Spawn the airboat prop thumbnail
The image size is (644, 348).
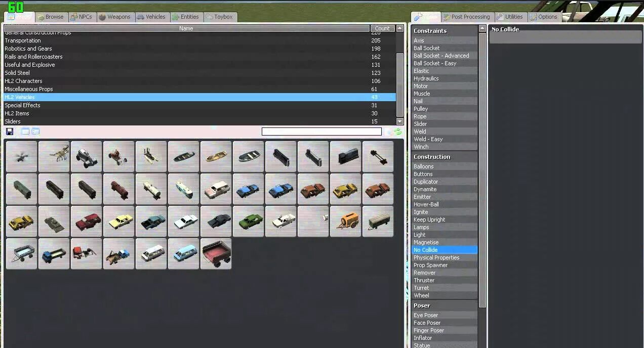[151, 157]
